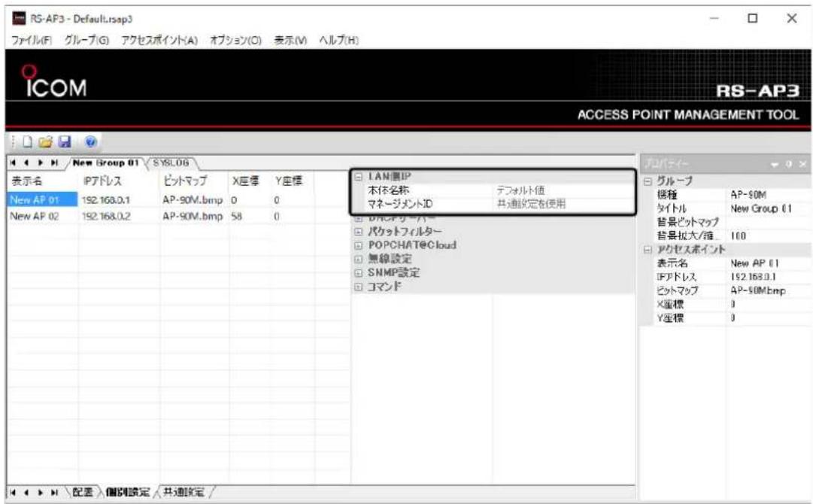Open the ファイル(F) menu
Screen dimensions: 813x504
[32, 41]
